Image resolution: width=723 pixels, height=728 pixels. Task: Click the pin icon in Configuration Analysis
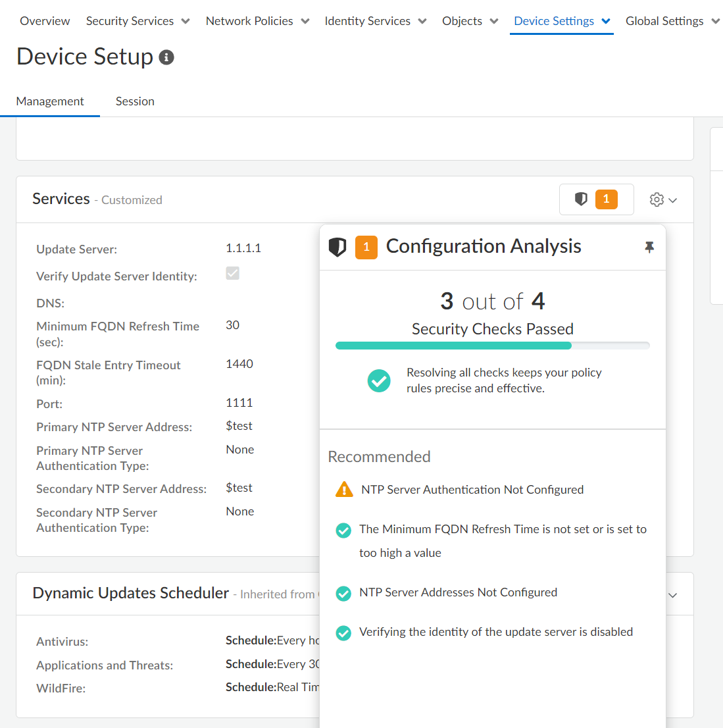(x=649, y=247)
